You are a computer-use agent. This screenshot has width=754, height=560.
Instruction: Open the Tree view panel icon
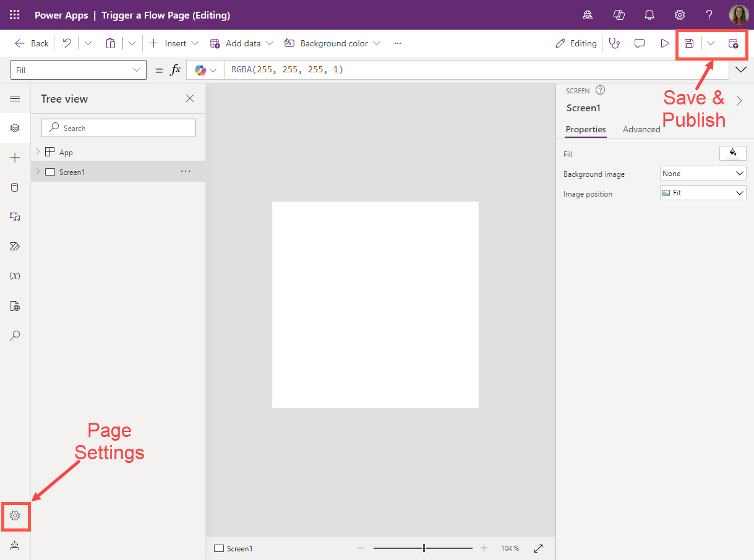15,128
